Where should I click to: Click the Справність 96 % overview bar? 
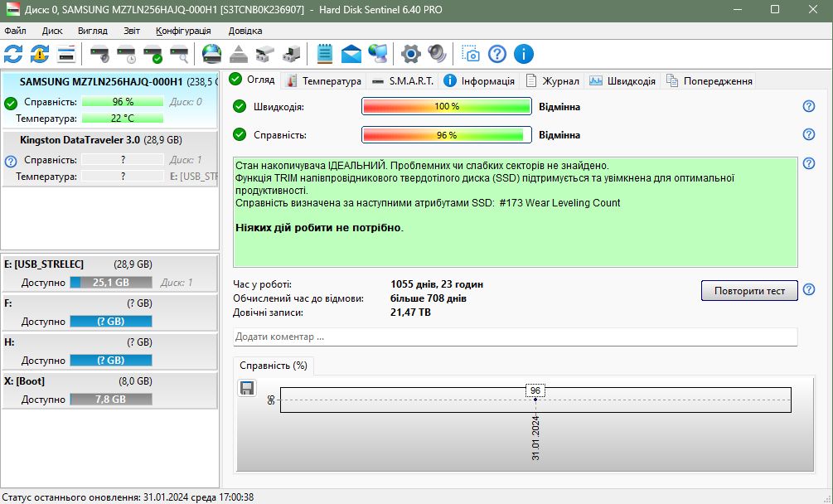coord(446,135)
